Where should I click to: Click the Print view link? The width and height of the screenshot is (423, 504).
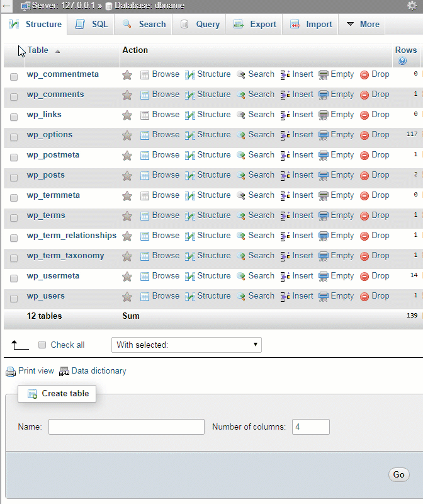point(36,370)
